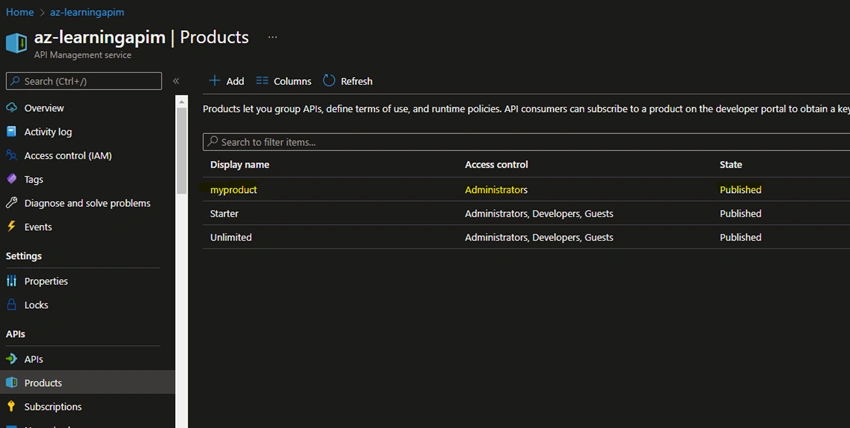Click the magnifier icon in filter box

point(212,141)
